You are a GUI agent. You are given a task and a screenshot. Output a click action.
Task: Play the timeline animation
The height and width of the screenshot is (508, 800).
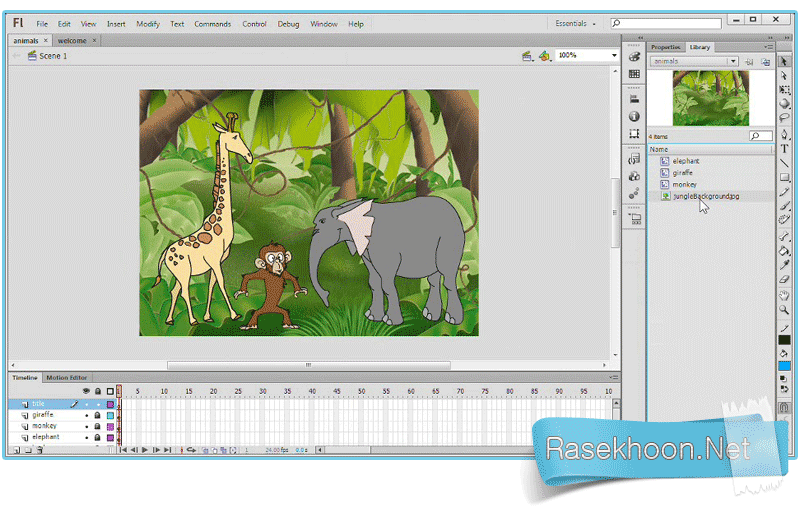coord(145,450)
